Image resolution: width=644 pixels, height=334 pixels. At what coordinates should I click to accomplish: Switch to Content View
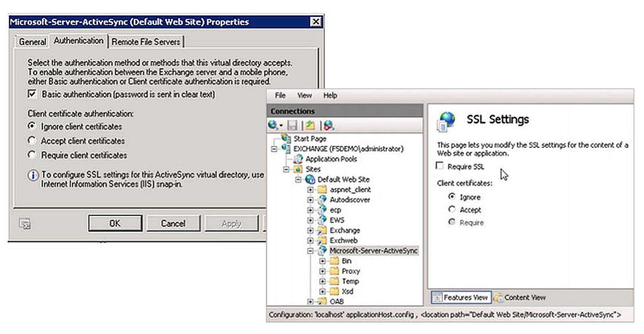point(520,297)
